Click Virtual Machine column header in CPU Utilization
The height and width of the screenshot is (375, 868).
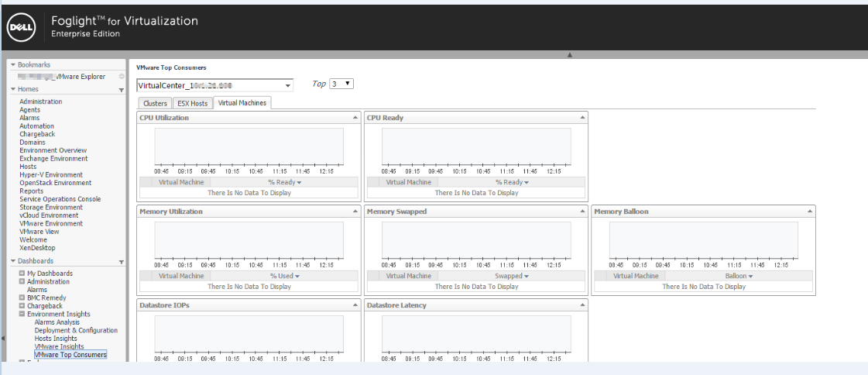click(x=181, y=182)
